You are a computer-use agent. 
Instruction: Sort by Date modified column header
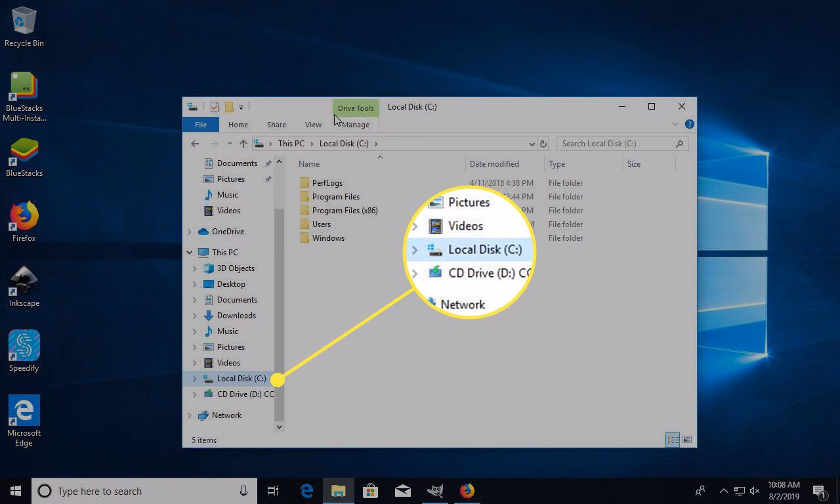[494, 164]
